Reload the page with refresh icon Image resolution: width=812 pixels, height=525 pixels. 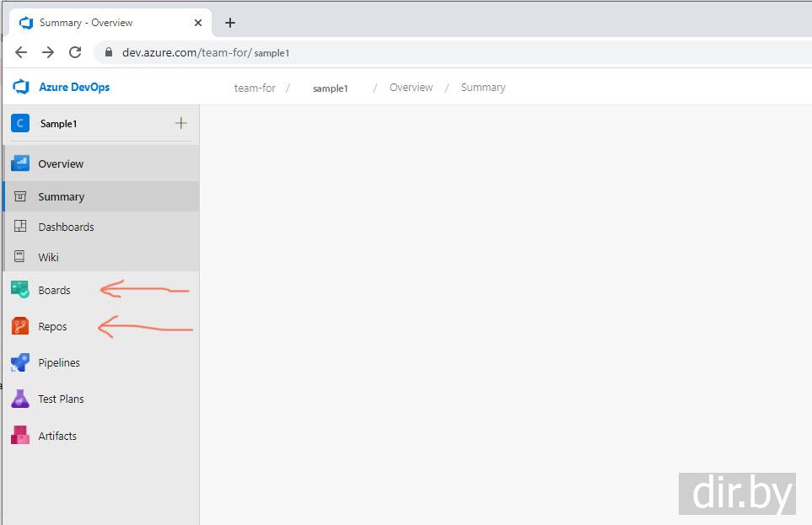coord(75,52)
